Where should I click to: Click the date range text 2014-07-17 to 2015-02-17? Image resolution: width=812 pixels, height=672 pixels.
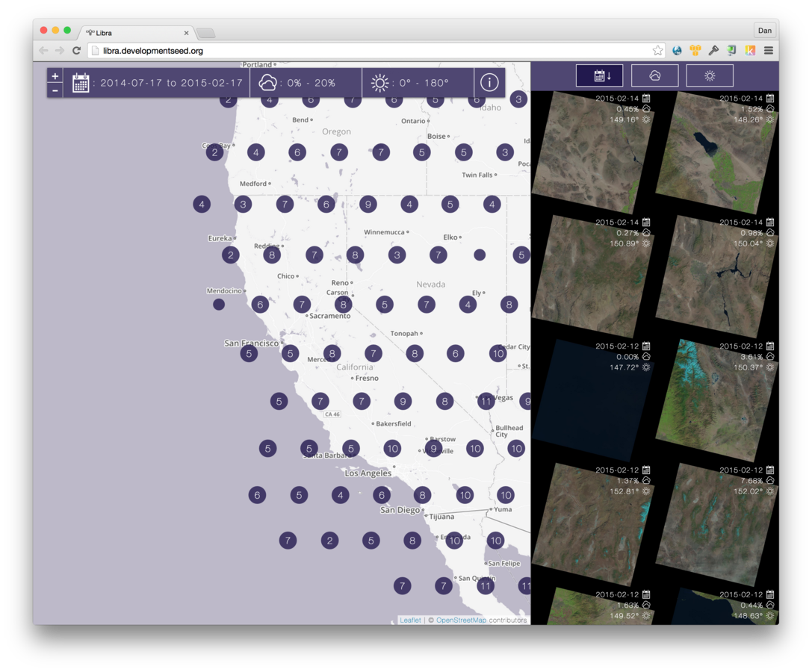point(171,83)
